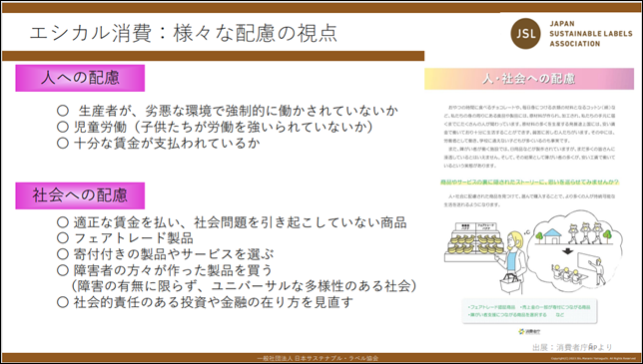Click the 人への配慮 pink heading box
643x364 pixels.
tap(80, 78)
